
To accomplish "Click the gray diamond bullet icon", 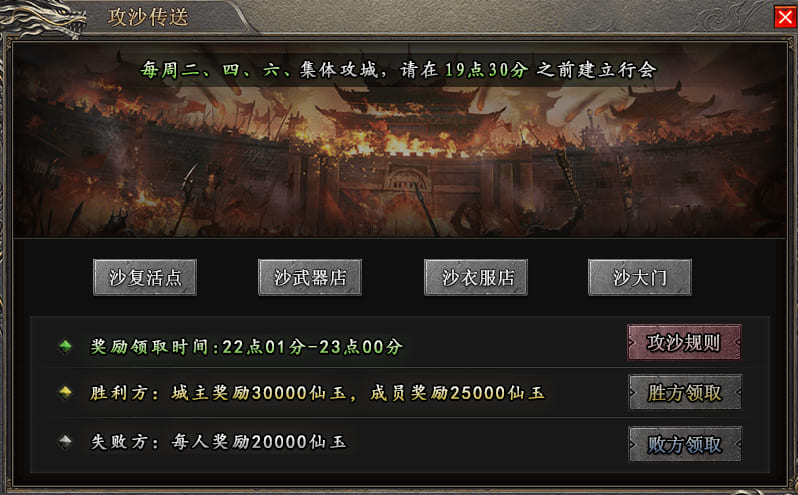I will click(65, 441).
